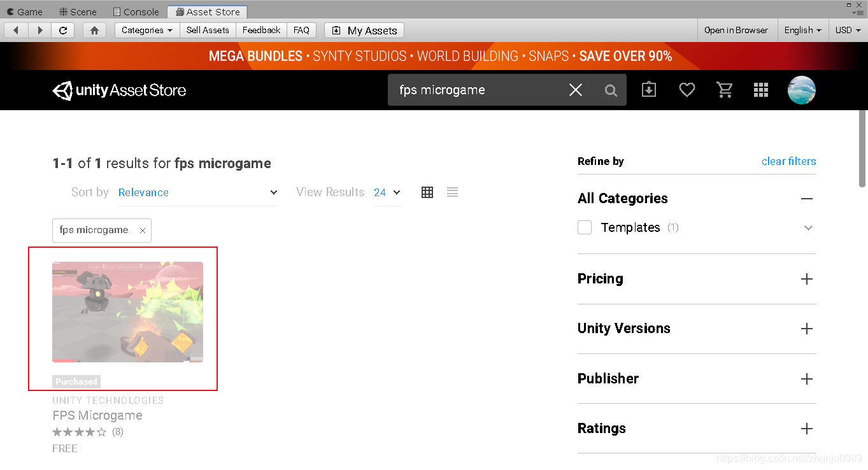The width and height of the screenshot is (868, 470).
Task: Expand the Unity Versions filter
Action: [807, 329]
